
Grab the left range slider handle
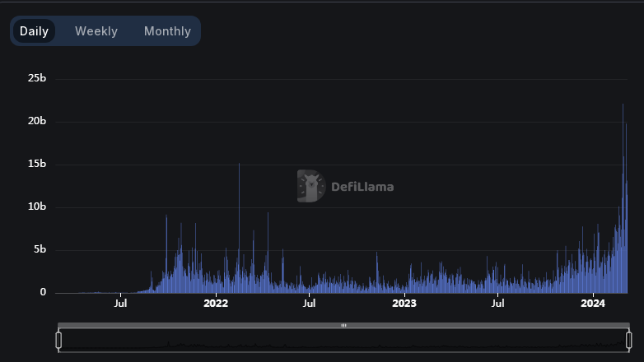(x=58, y=341)
